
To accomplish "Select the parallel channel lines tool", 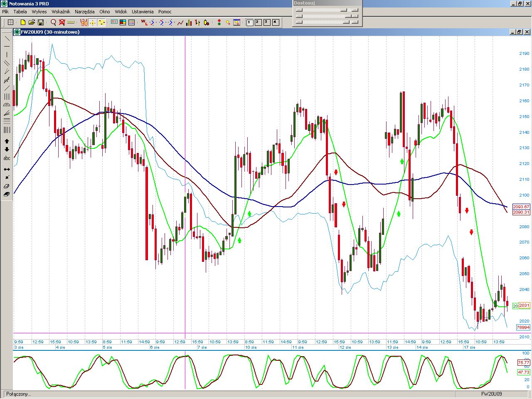I will (7, 63).
